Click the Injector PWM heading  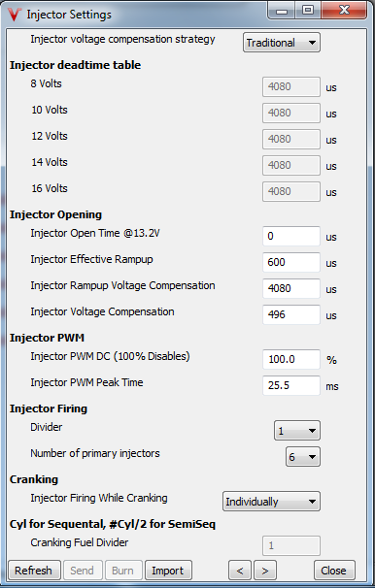[x=47, y=338]
